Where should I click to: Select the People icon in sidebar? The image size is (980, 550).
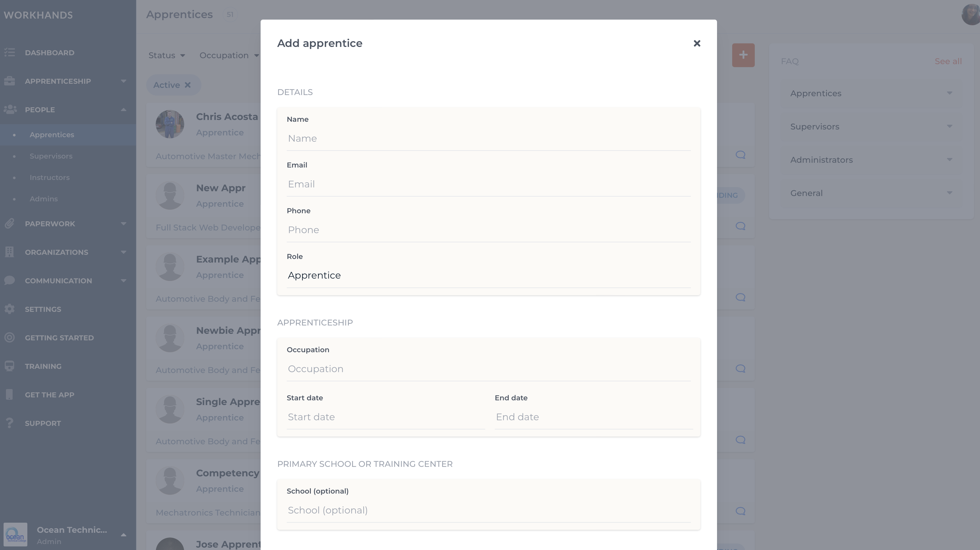pyautogui.click(x=10, y=110)
